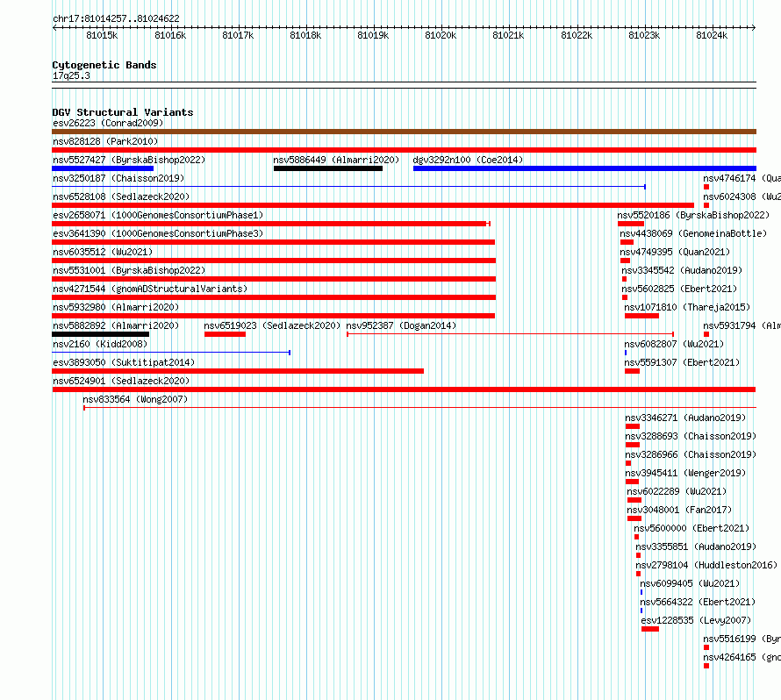
Task: Click nsv6022289 (Wu2021) label
Action: (x=677, y=491)
